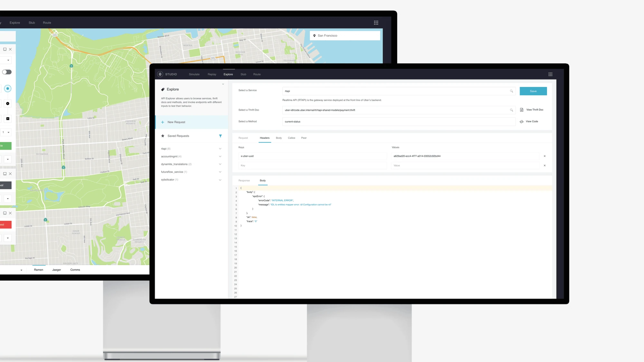The width and height of the screenshot is (644, 362).
Task: Click the Studio logo icon in front window
Action: pyautogui.click(x=160, y=74)
